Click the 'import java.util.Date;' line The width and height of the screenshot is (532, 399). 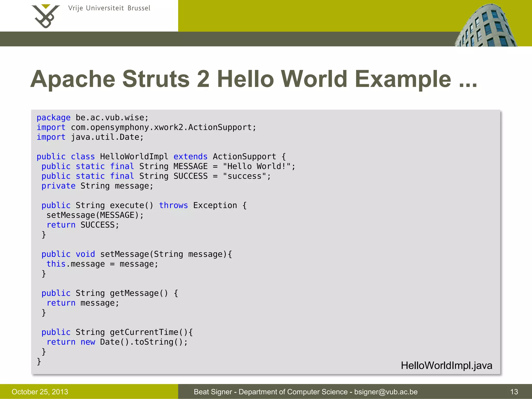90,137
